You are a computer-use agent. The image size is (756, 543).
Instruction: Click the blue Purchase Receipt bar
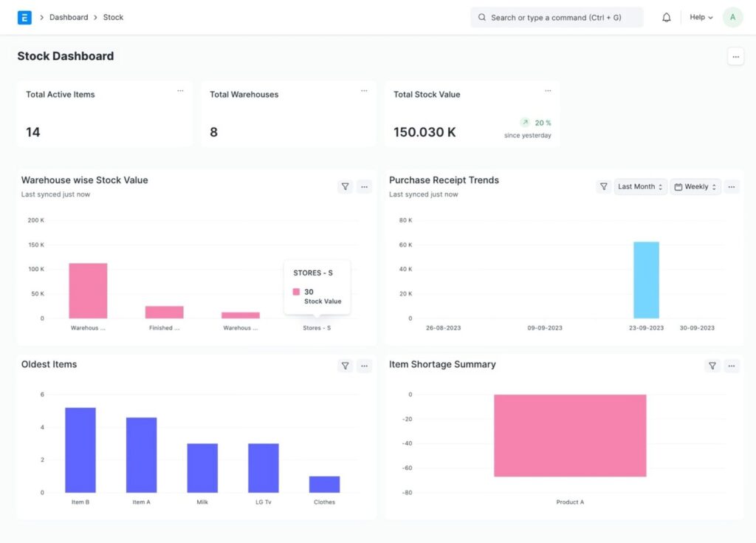[x=646, y=280]
